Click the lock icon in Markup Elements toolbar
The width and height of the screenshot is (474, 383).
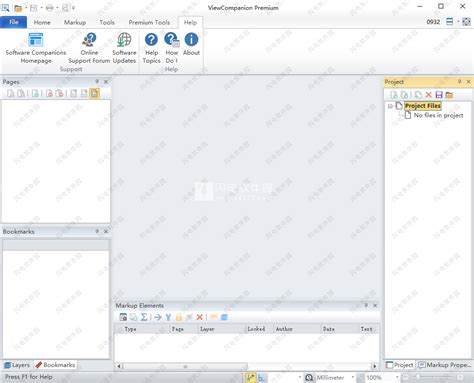179,317
